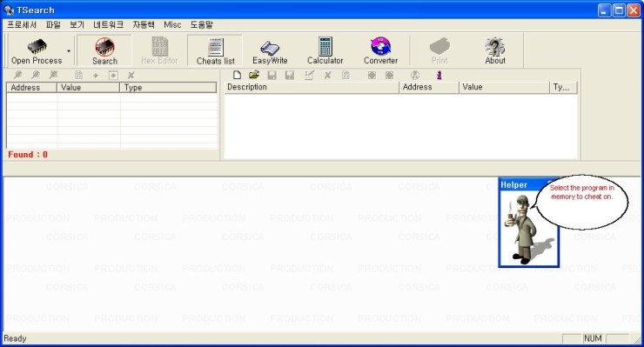The width and height of the screenshot is (644, 347).
Task: Click the edit pencil icon in cheat toolbar
Action: coord(309,75)
